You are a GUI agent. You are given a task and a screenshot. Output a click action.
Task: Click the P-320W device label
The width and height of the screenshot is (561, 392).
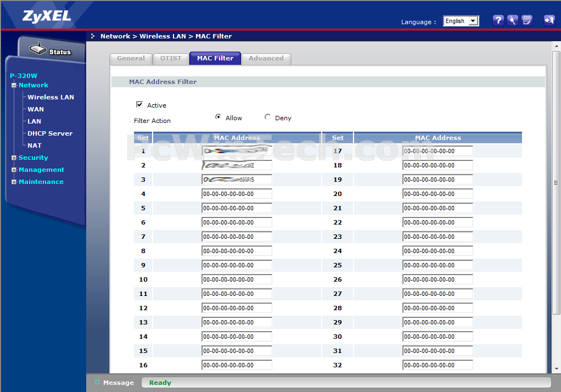pyautogui.click(x=24, y=76)
